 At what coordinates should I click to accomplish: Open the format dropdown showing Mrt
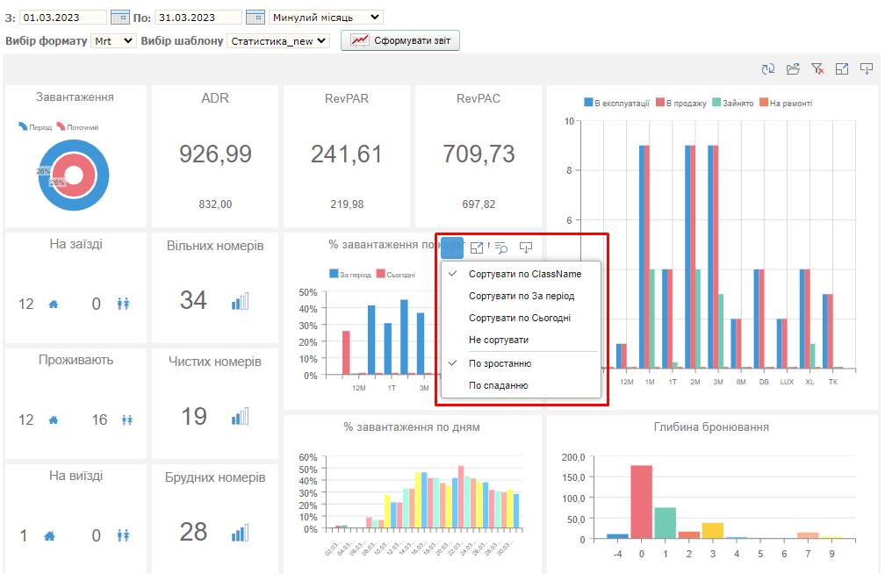pos(113,40)
